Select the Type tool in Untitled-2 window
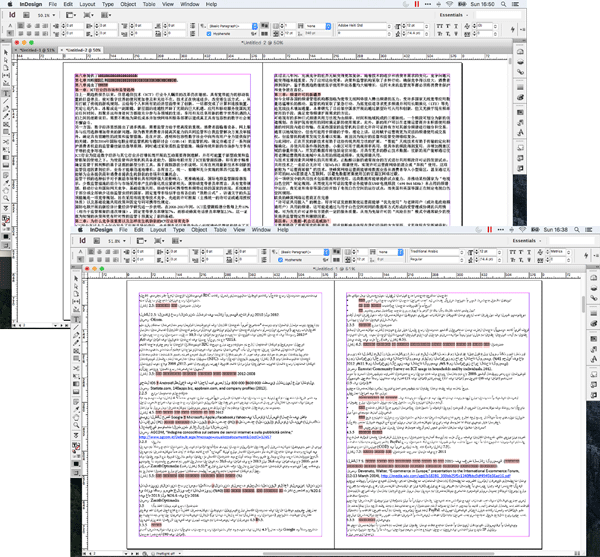600x557 pixels. [6, 93]
